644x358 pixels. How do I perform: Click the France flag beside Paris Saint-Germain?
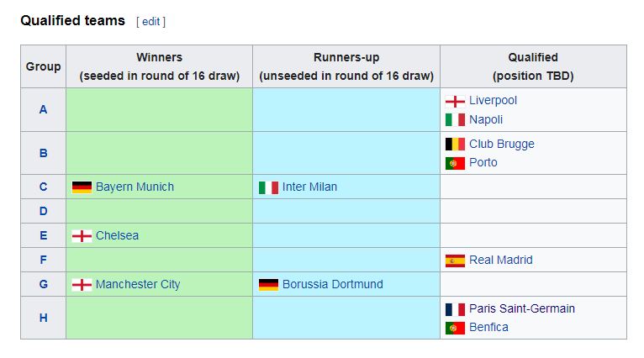tap(455, 309)
